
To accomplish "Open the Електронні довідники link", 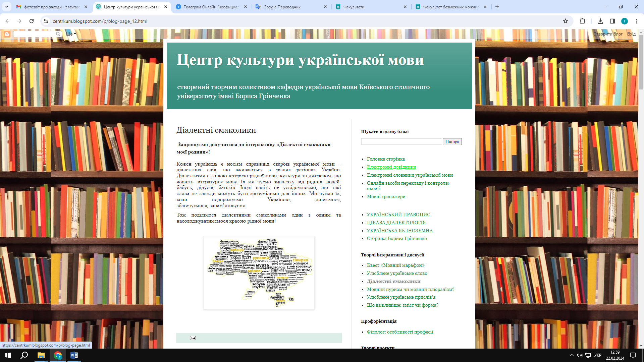I will (391, 167).
